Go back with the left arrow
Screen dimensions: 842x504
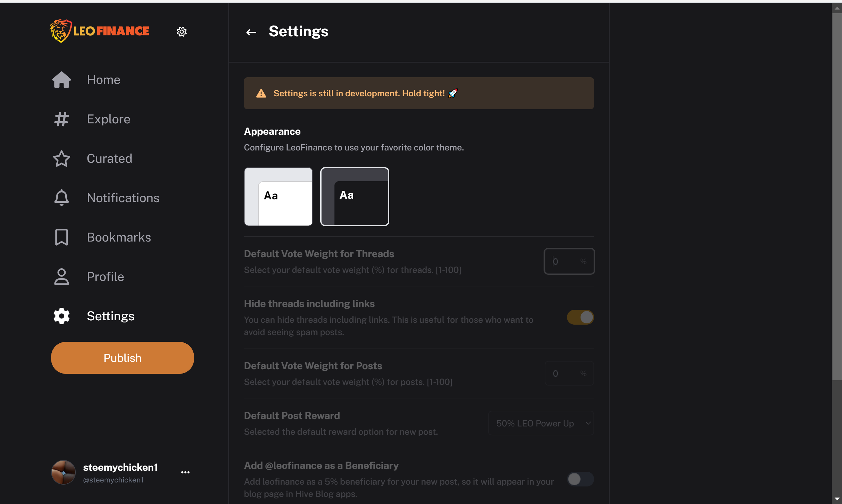251,32
